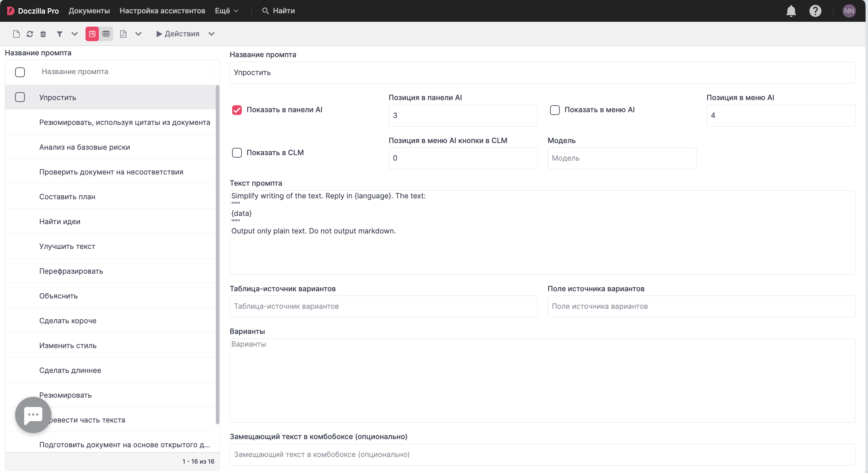
Task: Click the prompt list scrollbar
Action: point(217,255)
